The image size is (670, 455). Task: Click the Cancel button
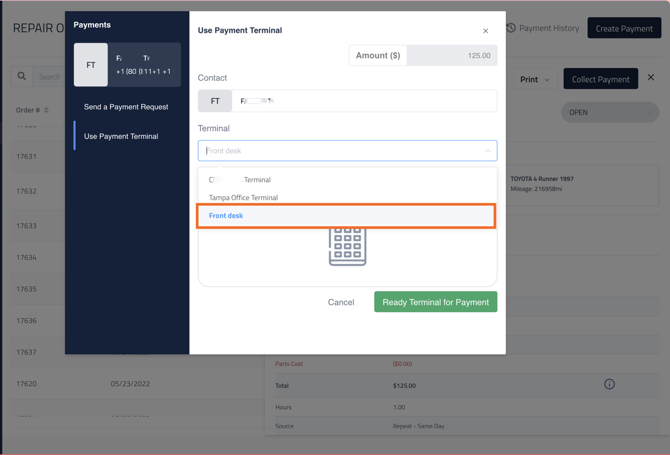(x=341, y=302)
